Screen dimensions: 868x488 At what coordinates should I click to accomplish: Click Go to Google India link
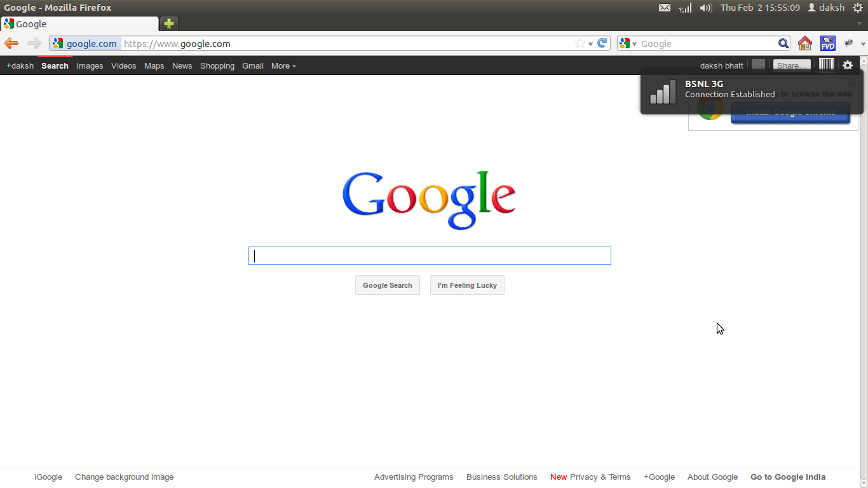[788, 477]
